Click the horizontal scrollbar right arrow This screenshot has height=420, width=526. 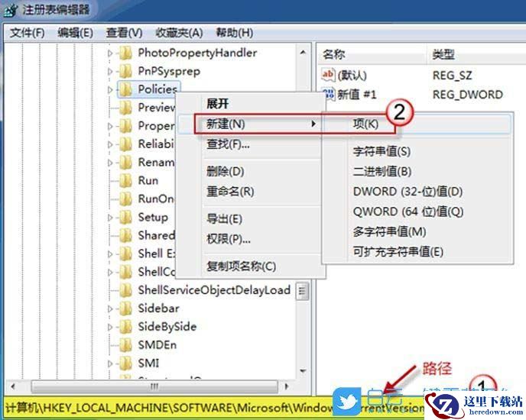click(x=287, y=386)
